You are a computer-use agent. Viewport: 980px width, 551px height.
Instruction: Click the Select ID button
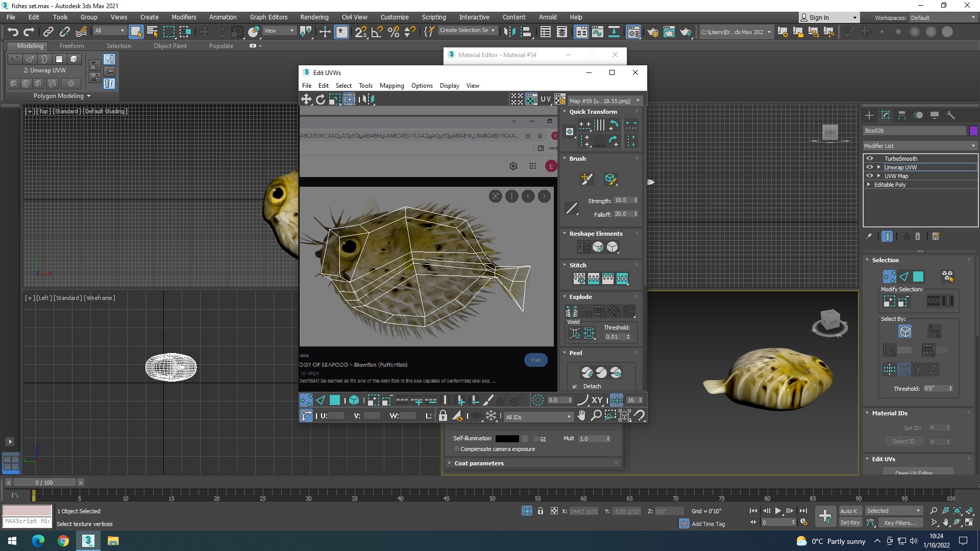pos(903,441)
